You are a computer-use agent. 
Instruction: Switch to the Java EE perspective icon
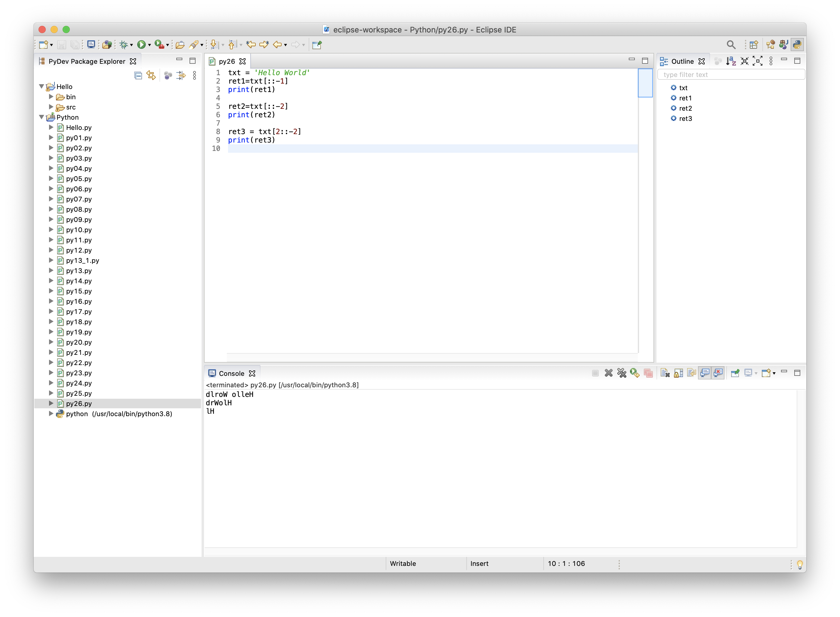click(770, 45)
